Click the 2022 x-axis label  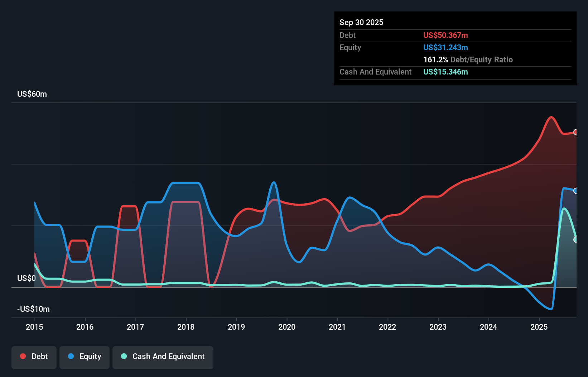point(387,327)
